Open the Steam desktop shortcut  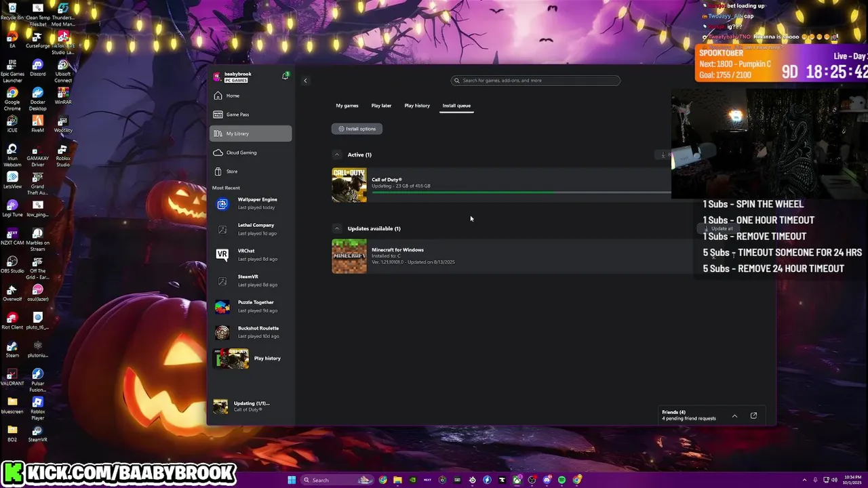point(12,350)
